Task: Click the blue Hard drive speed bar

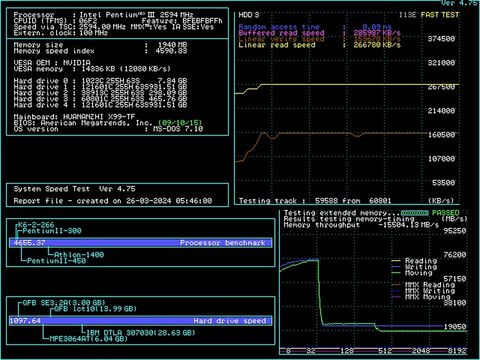Action: pos(140,321)
